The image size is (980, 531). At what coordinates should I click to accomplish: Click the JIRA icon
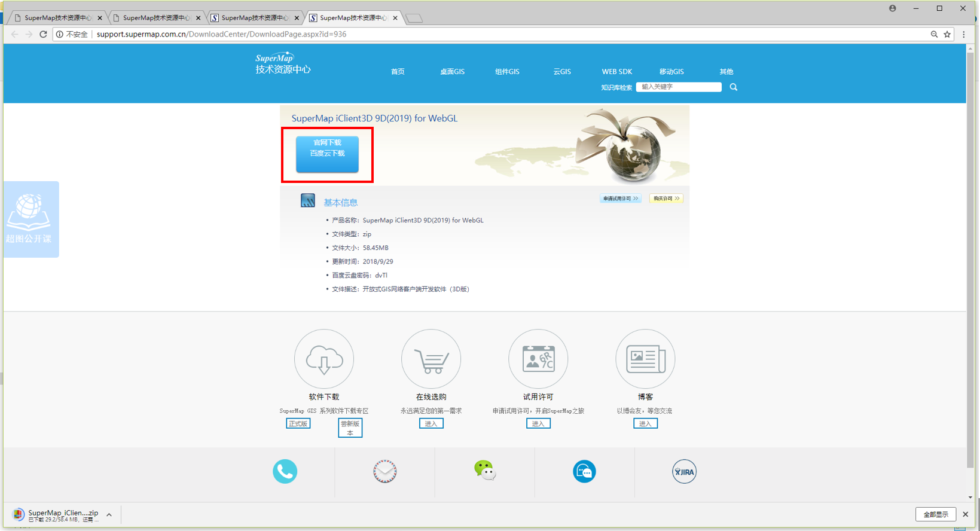coord(684,472)
